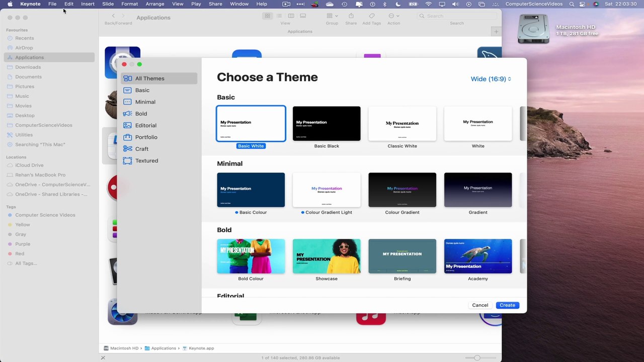The height and width of the screenshot is (362, 644).
Task: Select the Briefing theme
Action: 402,256
